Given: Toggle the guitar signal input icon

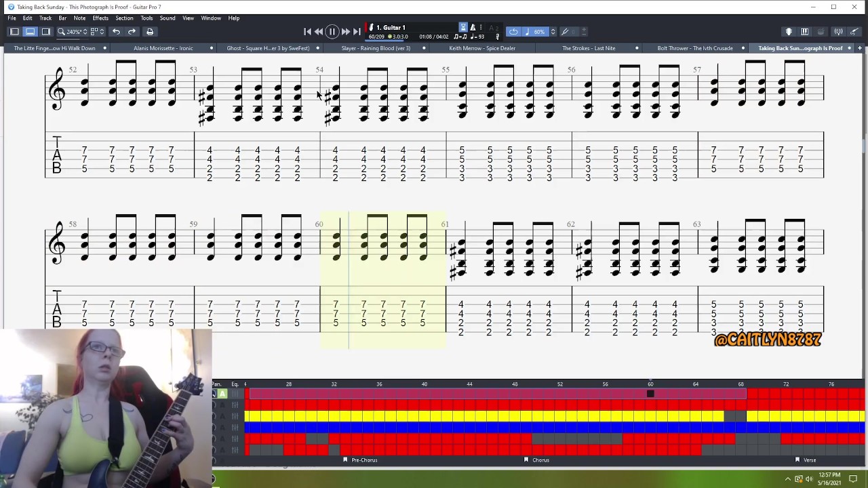Looking at the screenshot, I should point(854,32).
